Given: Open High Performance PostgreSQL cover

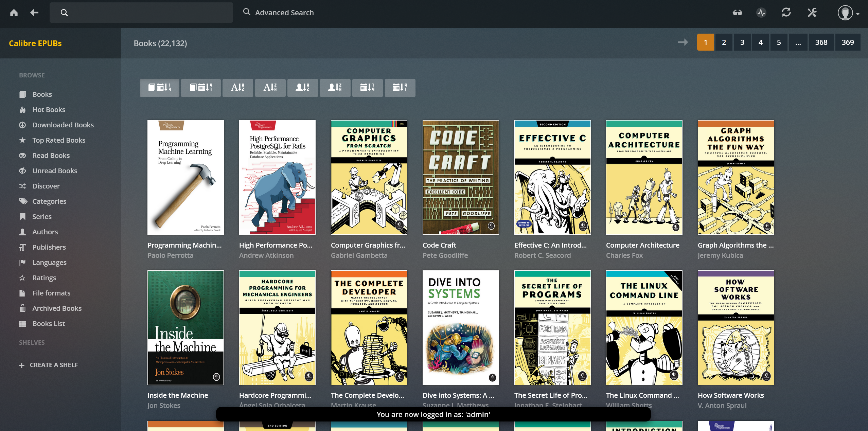Looking at the screenshot, I should tap(277, 177).
